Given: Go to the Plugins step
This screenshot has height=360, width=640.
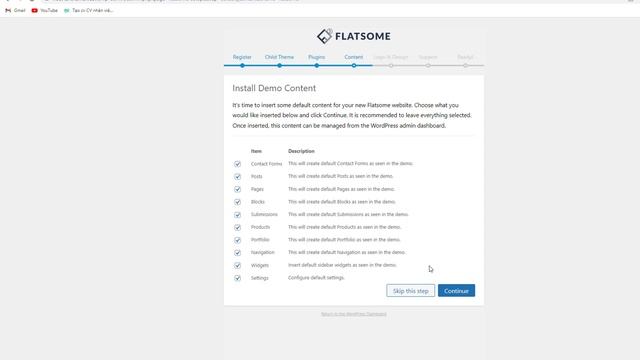Looking at the screenshot, I should (x=317, y=57).
